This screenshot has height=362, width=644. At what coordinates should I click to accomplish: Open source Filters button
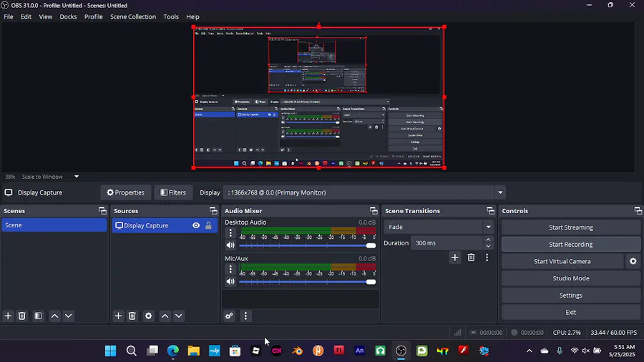click(x=173, y=192)
